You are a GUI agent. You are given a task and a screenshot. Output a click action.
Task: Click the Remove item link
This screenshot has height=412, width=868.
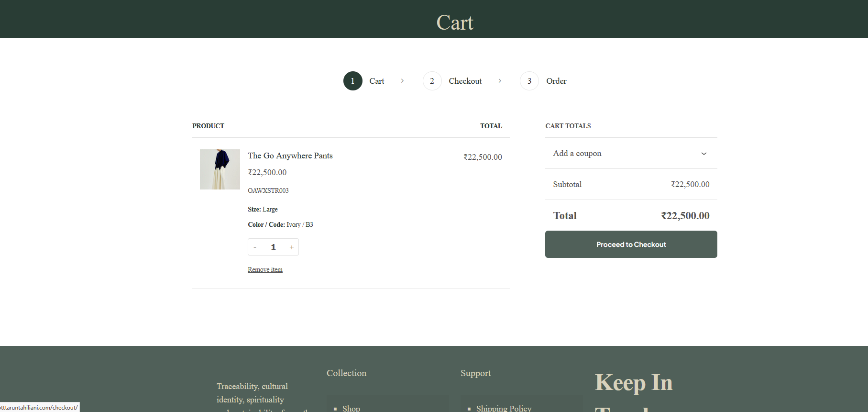pyautogui.click(x=265, y=270)
